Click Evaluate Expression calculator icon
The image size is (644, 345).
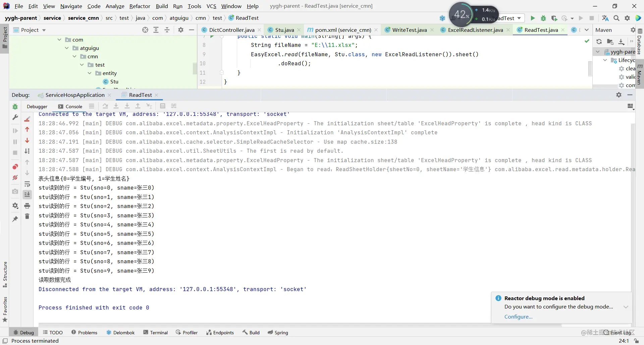pyautogui.click(x=163, y=106)
